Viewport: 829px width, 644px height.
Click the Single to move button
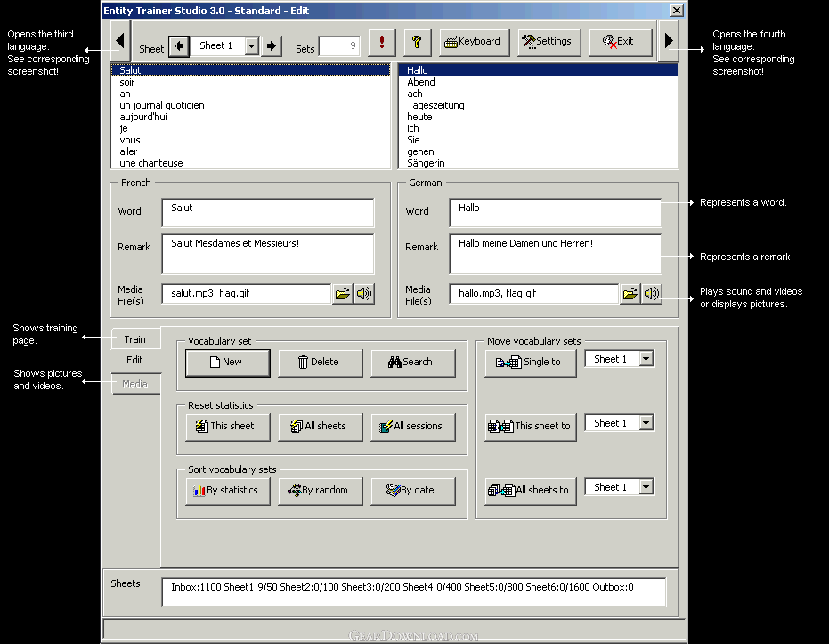531,363
